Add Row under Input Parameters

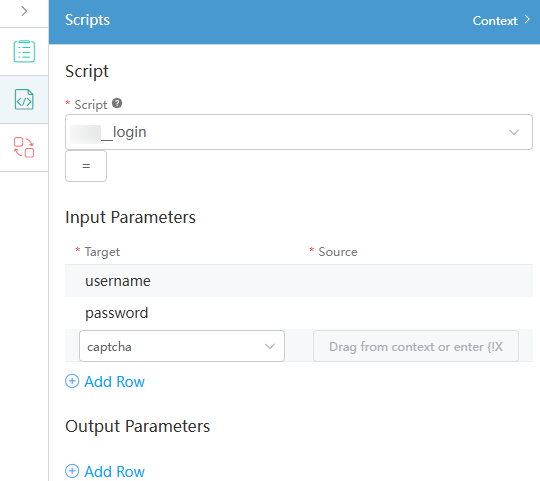105,381
